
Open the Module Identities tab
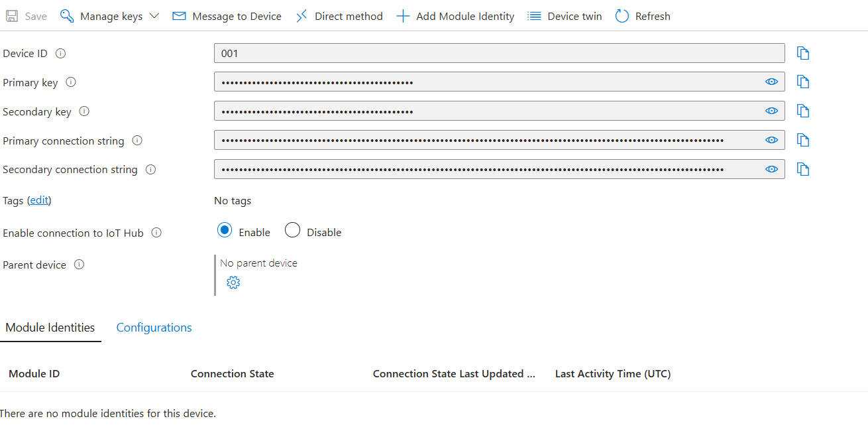point(50,328)
